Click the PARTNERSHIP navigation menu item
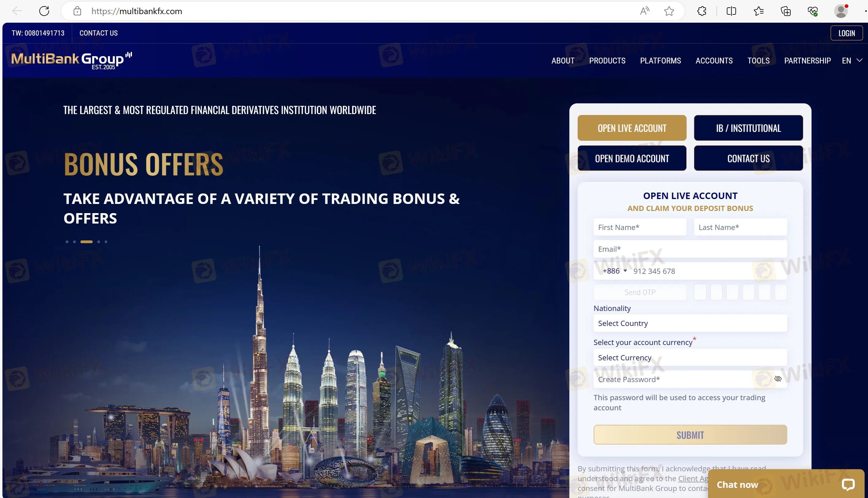Screen dimensions: 868x498 coord(807,59)
